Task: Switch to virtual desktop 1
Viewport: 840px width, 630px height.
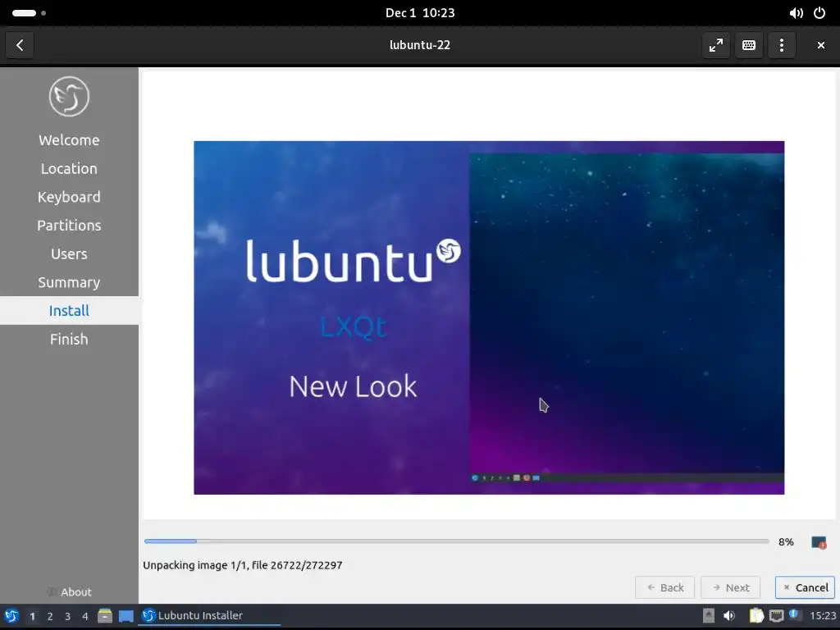Action: 32,617
